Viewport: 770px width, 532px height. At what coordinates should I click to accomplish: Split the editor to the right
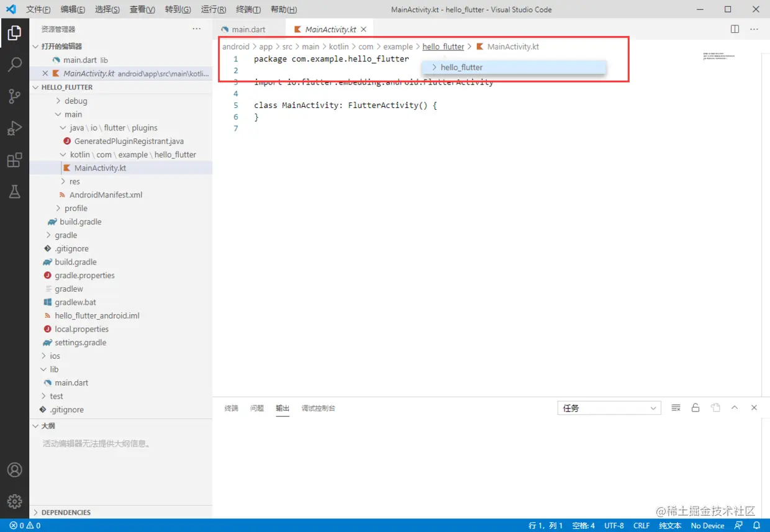(735, 29)
